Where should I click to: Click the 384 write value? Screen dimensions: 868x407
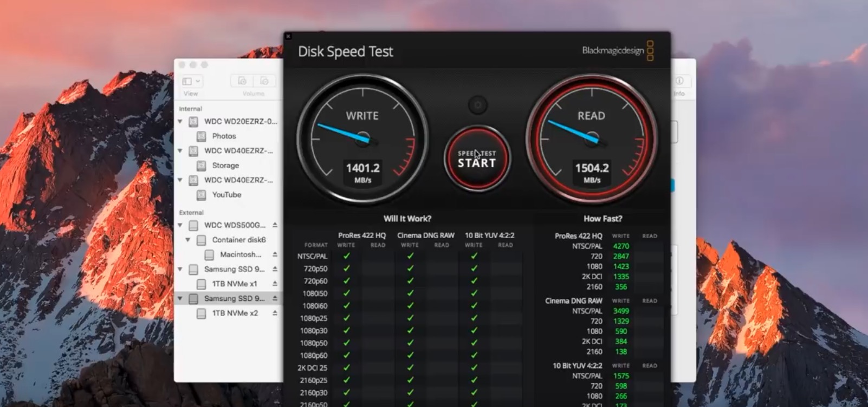point(621,342)
